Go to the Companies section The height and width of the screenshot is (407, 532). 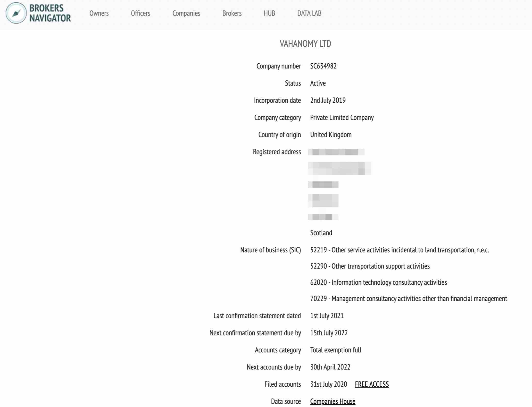(186, 13)
